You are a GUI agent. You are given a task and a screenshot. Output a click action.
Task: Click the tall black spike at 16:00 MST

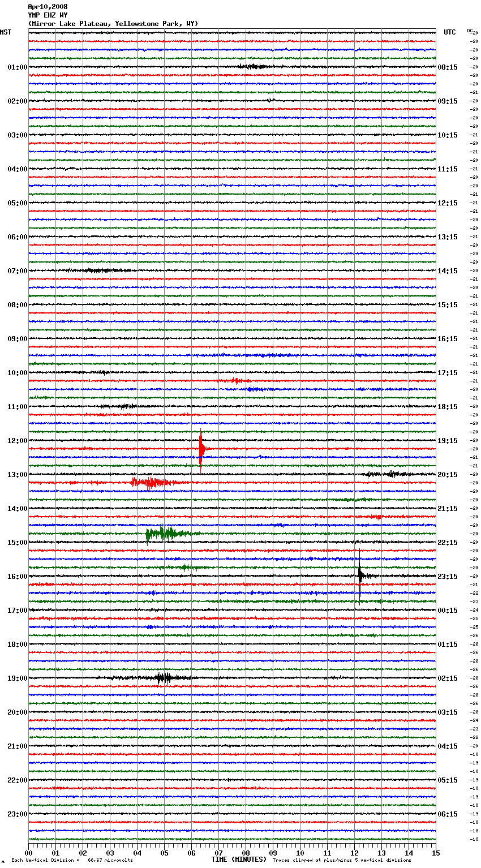360,576
